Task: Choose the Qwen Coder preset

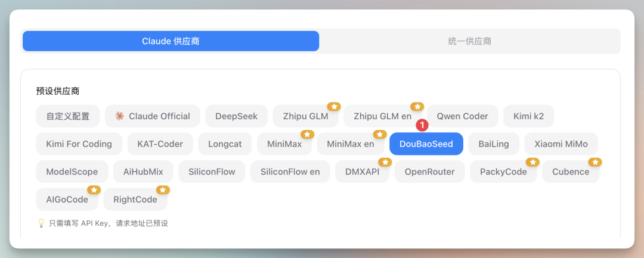Action: tap(463, 116)
